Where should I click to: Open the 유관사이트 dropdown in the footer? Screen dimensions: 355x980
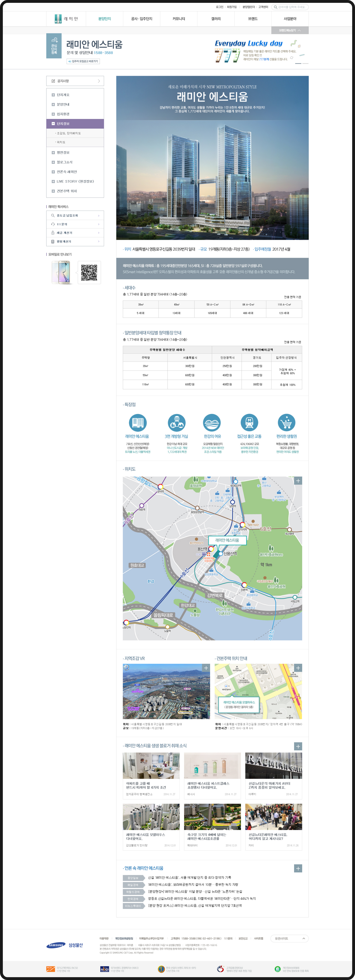click(x=290, y=938)
